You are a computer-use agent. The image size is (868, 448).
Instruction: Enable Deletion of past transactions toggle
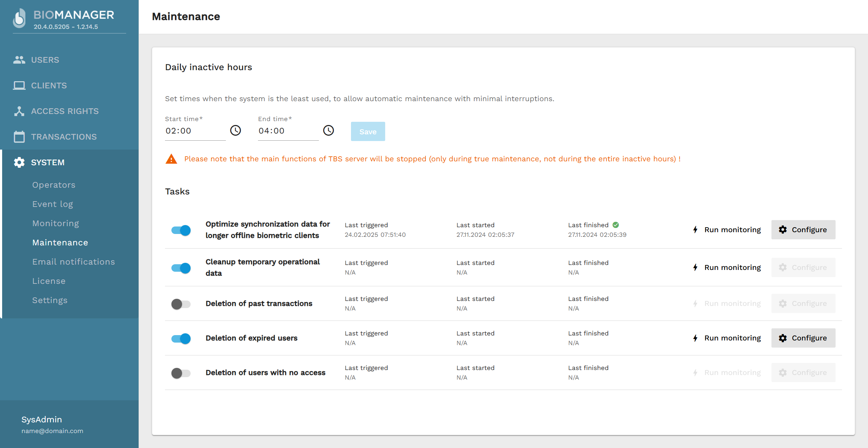pyautogui.click(x=181, y=304)
